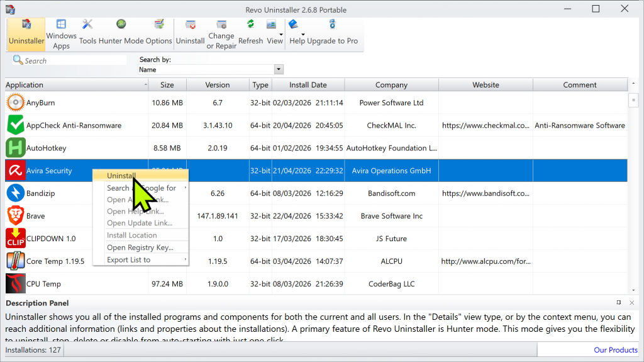The height and width of the screenshot is (362, 644).
Task: Sort by Type column header
Action: click(x=260, y=85)
